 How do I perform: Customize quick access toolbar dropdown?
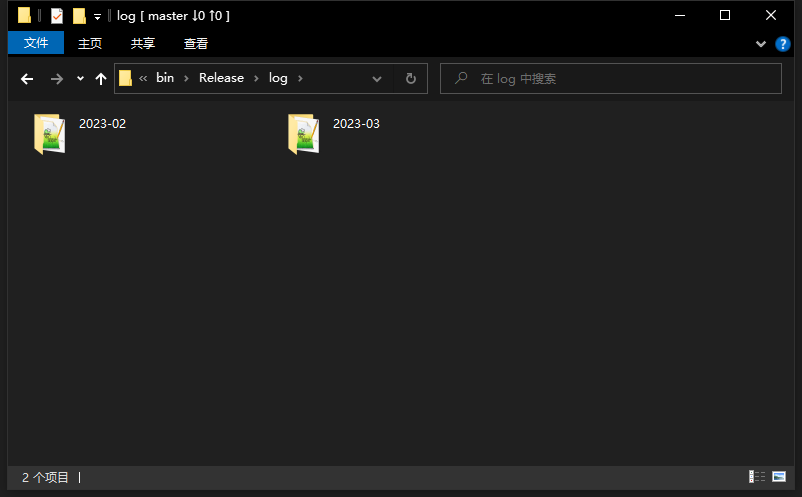(97, 17)
